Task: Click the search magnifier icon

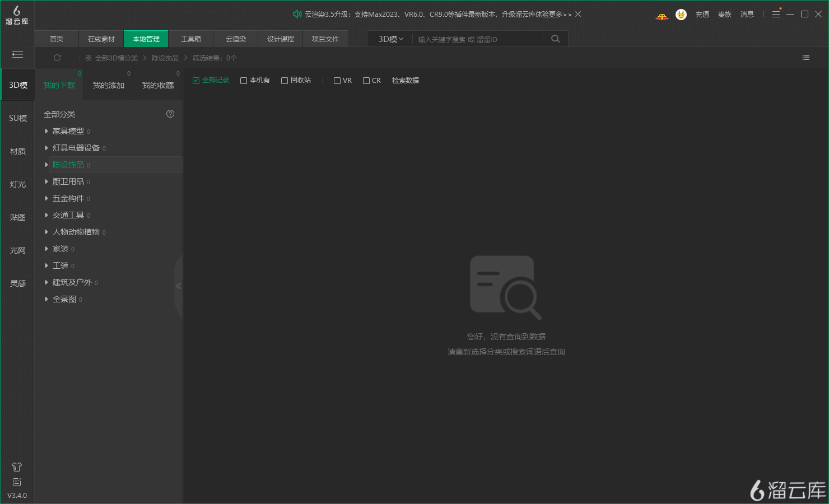Action: 556,39
